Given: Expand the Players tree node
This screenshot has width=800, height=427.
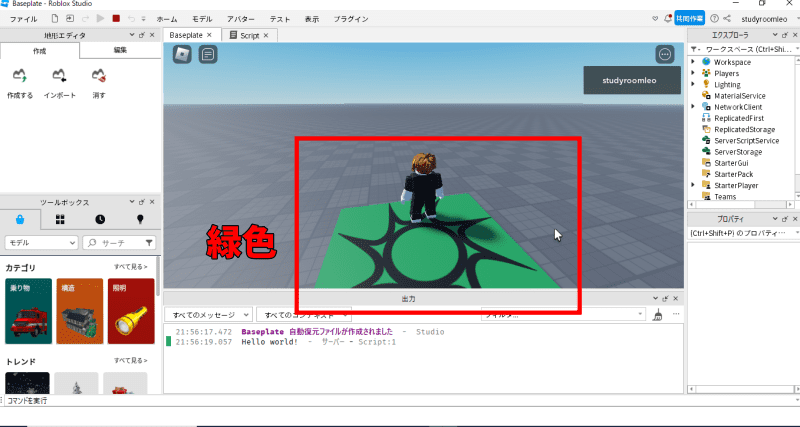Looking at the screenshot, I should [693, 73].
